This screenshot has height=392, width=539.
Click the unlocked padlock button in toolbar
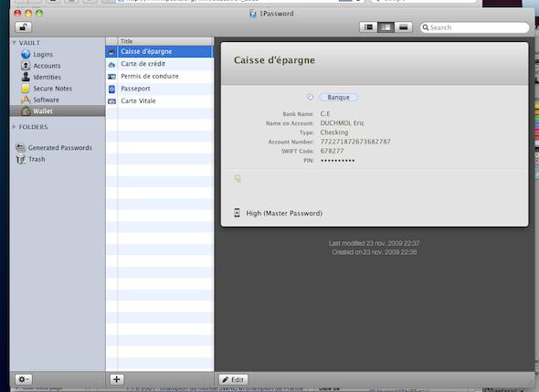coord(24,27)
